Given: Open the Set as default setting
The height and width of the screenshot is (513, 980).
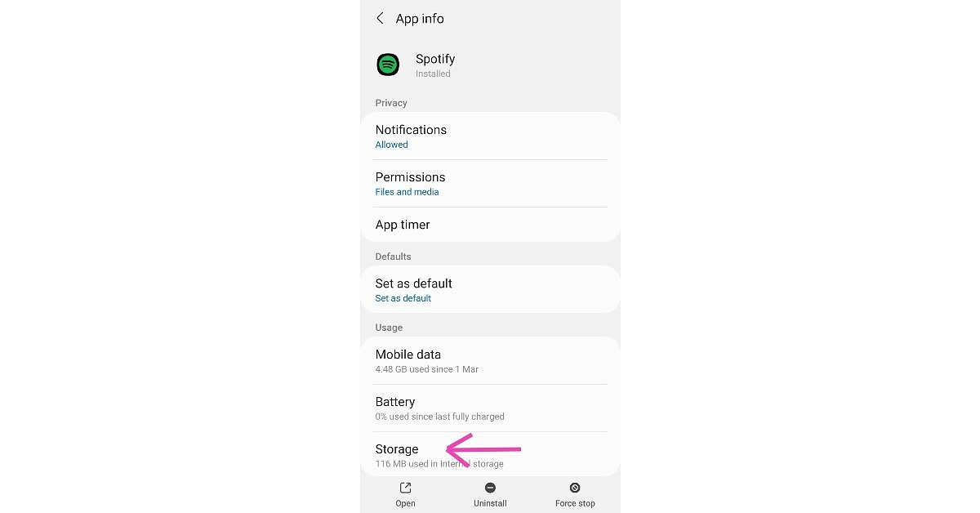Looking at the screenshot, I should pyautogui.click(x=413, y=283).
